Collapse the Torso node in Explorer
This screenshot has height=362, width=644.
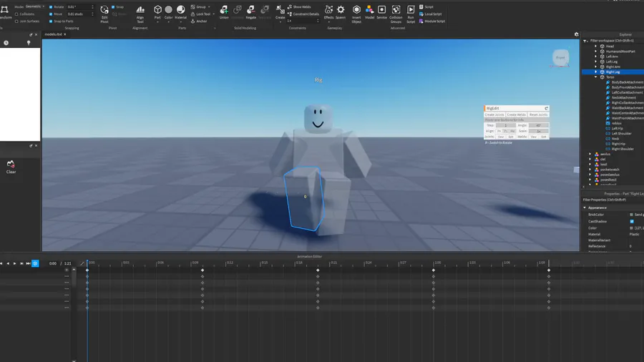(x=595, y=77)
